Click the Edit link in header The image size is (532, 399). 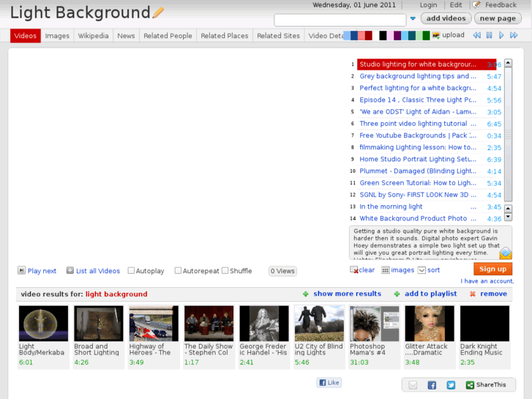click(x=456, y=4)
